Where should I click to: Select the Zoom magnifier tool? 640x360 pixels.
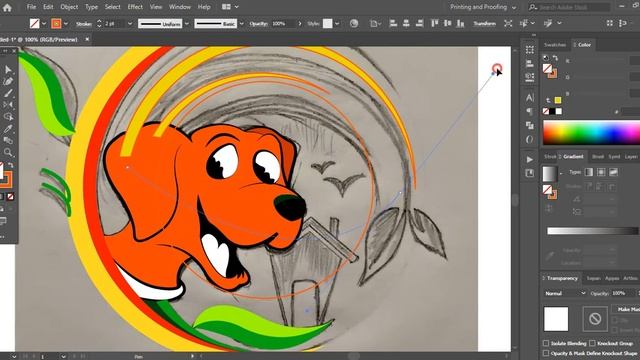8,153
